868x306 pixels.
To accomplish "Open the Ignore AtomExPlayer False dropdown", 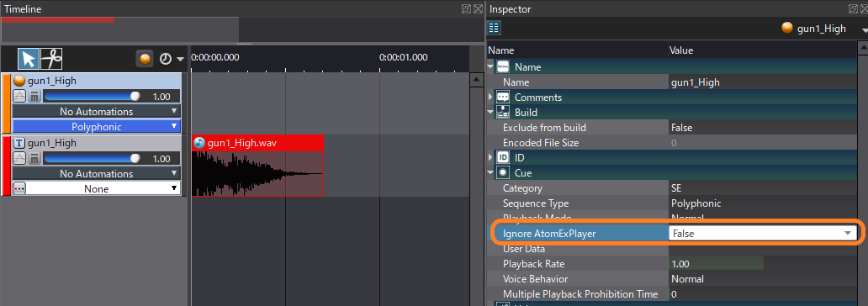I will (762, 234).
